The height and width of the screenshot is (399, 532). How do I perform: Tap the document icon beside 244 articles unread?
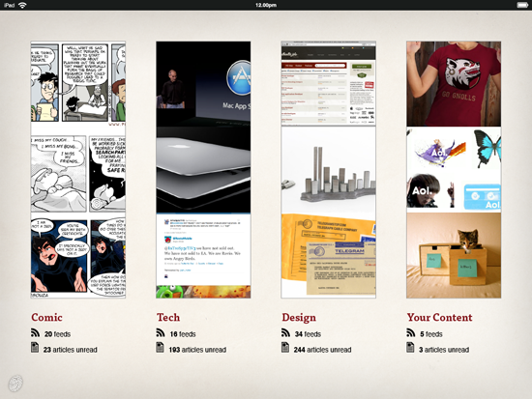point(285,348)
